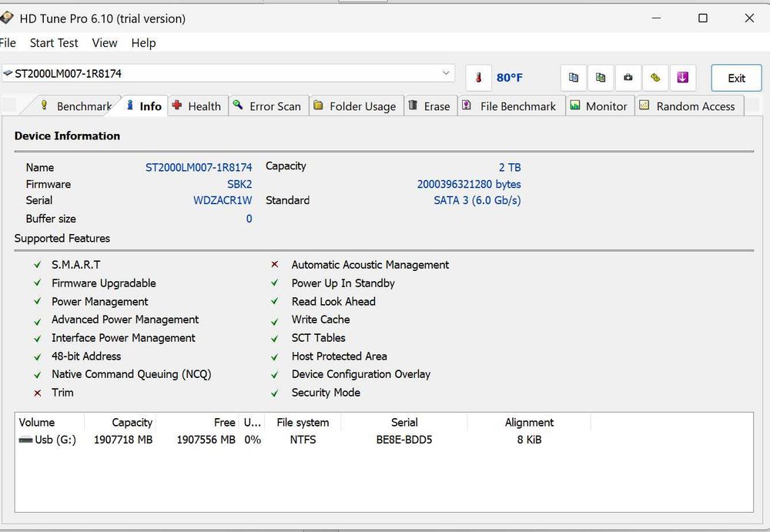Open the View menu
This screenshot has width=770, height=532.
(x=105, y=43)
